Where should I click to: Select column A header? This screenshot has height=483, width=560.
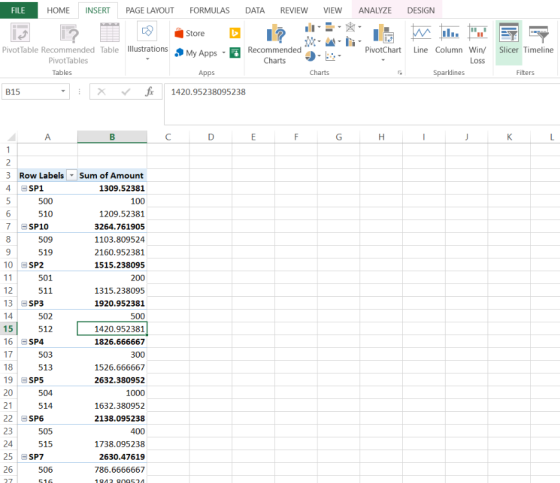(47, 137)
